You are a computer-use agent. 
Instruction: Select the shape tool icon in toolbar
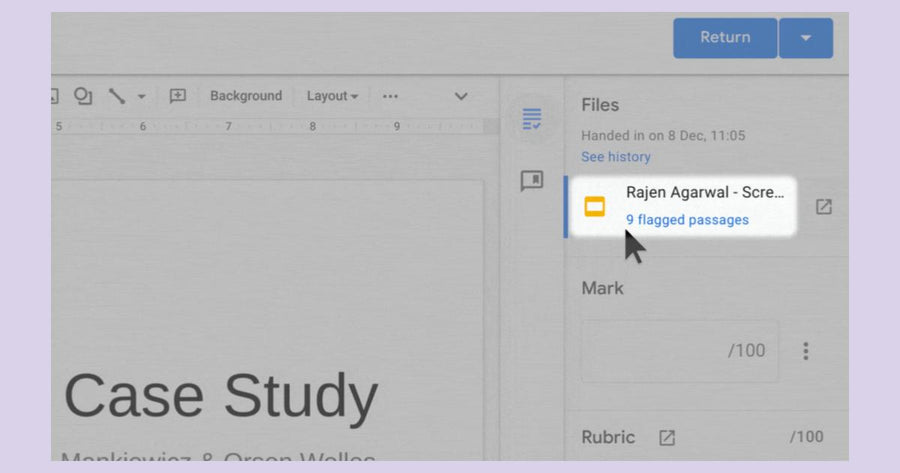coord(83,96)
